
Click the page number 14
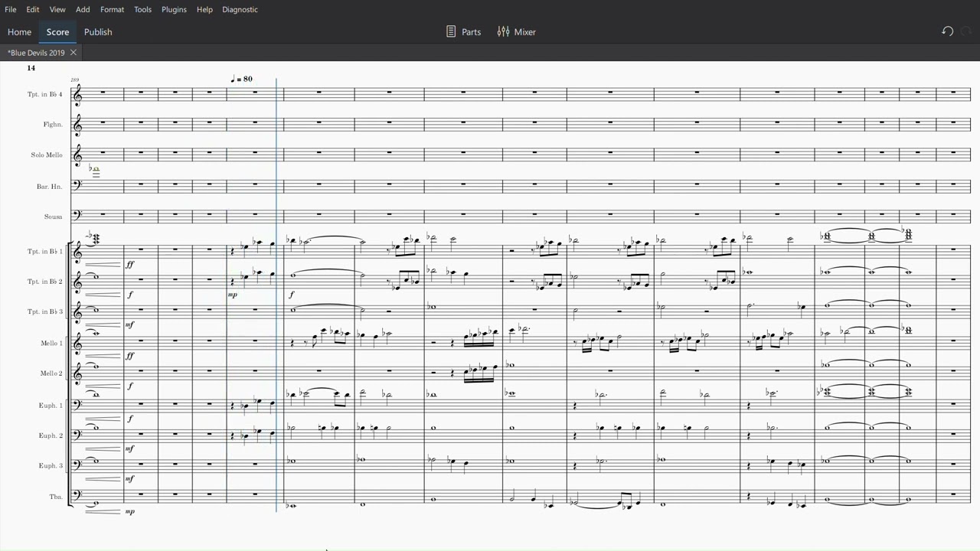[x=31, y=68]
